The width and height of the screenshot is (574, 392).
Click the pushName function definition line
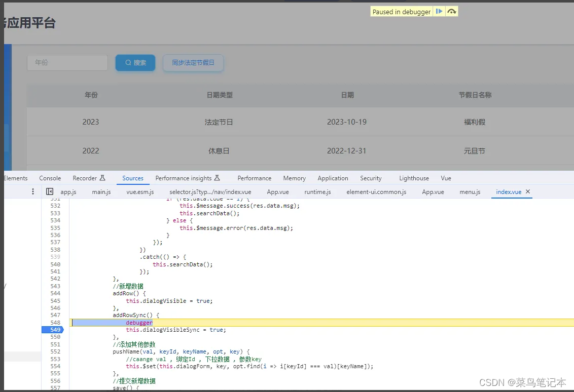[181, 351]
